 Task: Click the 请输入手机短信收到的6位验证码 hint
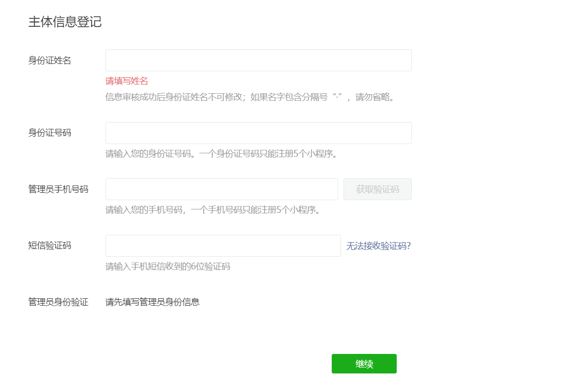point(168,267)
